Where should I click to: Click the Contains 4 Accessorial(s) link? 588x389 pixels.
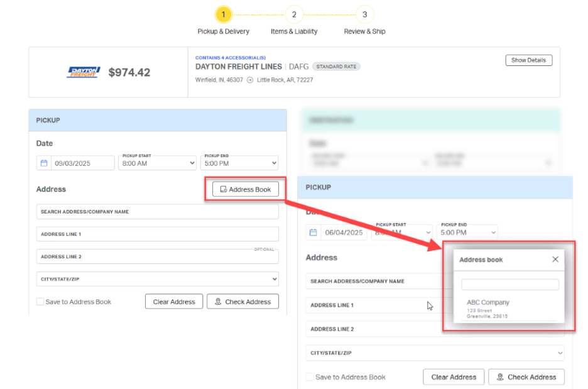click(231, 58)
